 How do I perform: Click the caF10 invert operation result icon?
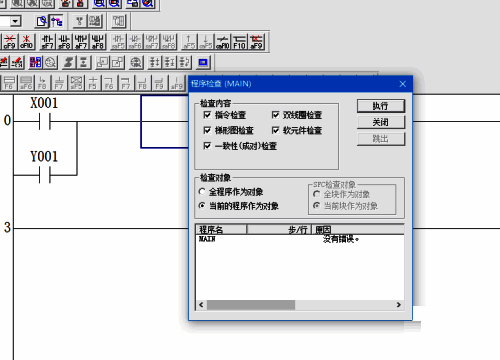[223, 42]
